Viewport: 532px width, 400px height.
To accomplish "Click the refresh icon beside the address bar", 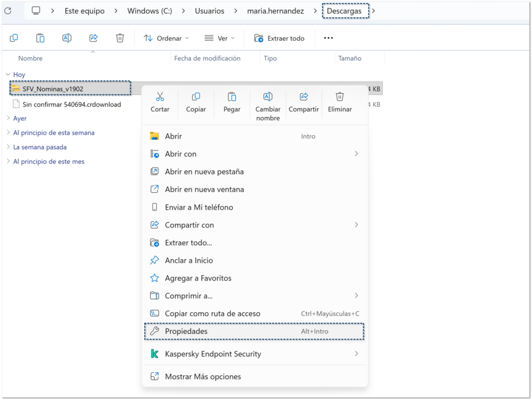I will pos(8,11).
